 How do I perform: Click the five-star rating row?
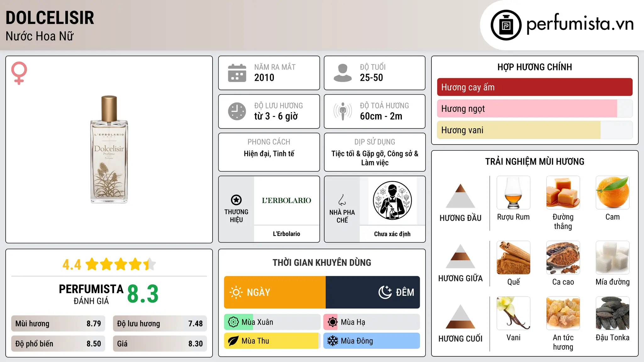tap(121, 264)
